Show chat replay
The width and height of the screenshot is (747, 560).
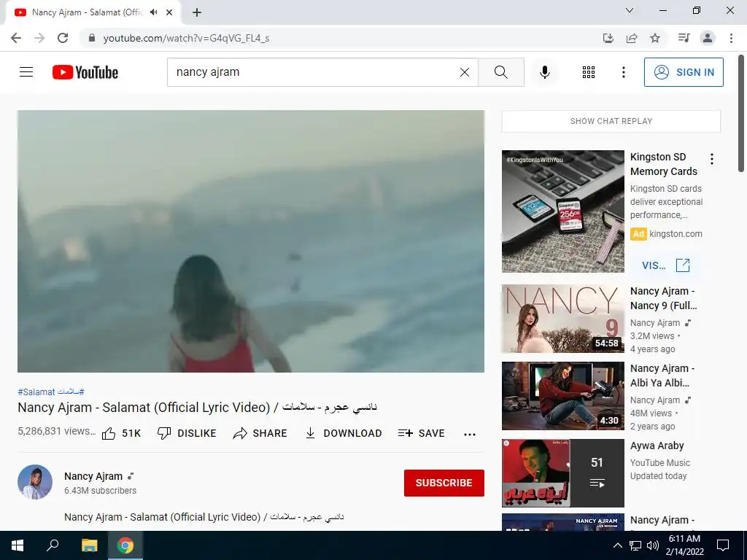[x=611, y=122]
